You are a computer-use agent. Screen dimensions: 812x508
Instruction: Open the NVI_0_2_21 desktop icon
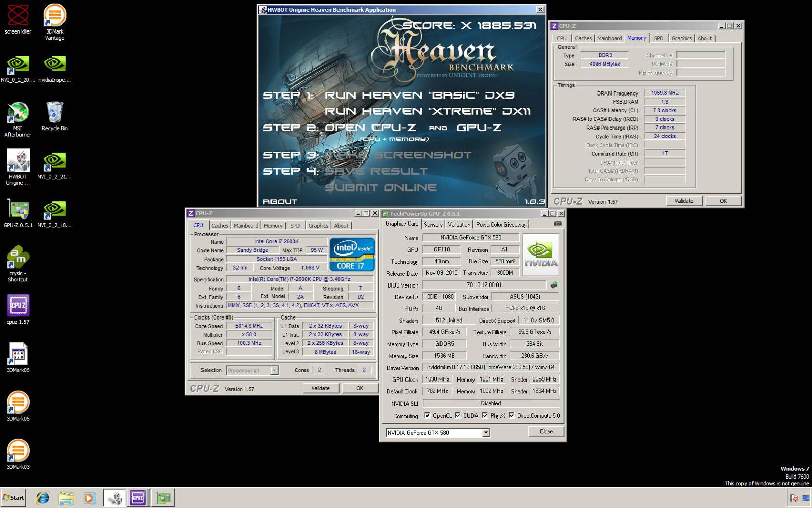tap(54, 166)
